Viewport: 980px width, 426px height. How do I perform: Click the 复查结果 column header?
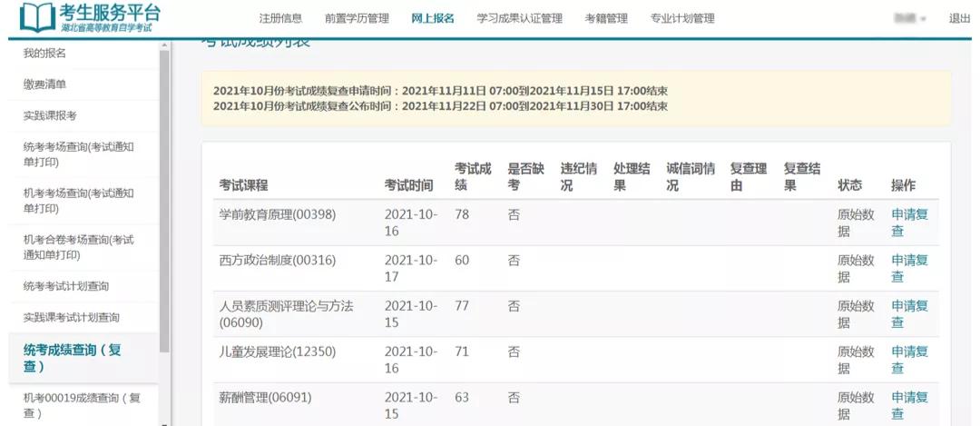pyautogui.click(x=802, y=177)
